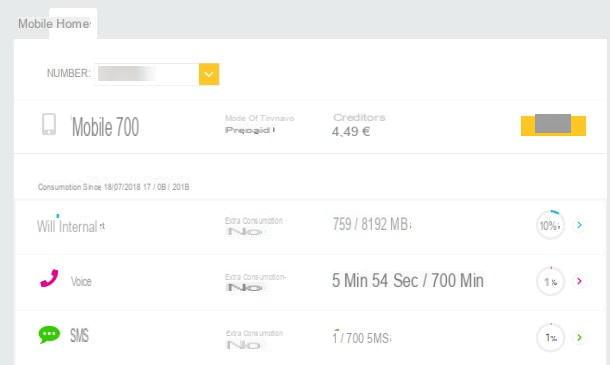Expand SMS details with green chevron

[579, 337]
